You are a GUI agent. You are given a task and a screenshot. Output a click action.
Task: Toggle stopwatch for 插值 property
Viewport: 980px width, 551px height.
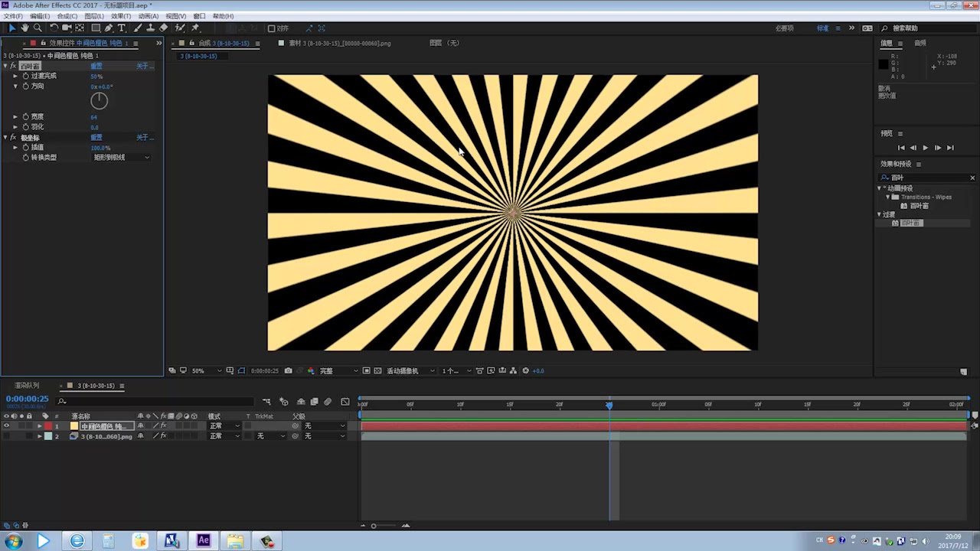tap(25, 147)
